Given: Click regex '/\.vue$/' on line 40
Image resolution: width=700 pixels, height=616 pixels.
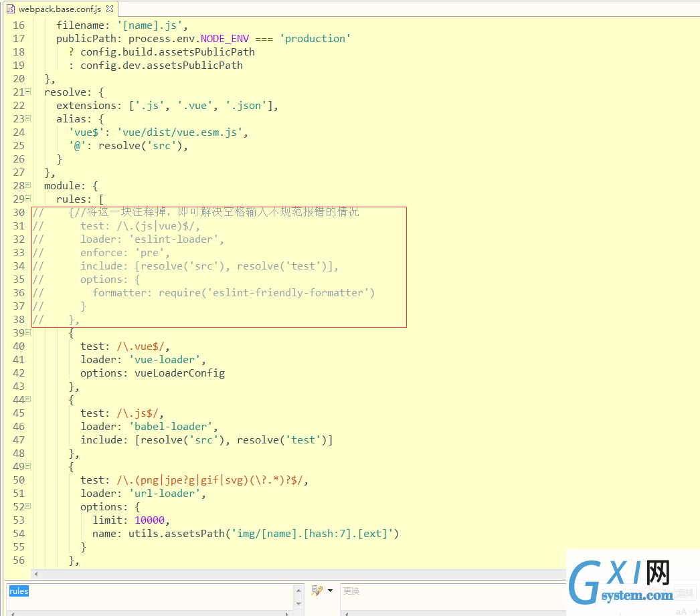Looking at the screenshot, I should point(141,346).
